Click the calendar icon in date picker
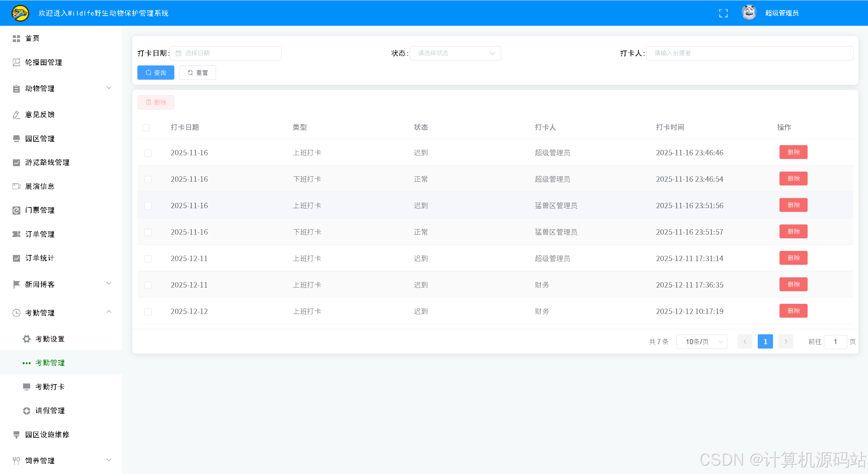 [x=178, y=53]
